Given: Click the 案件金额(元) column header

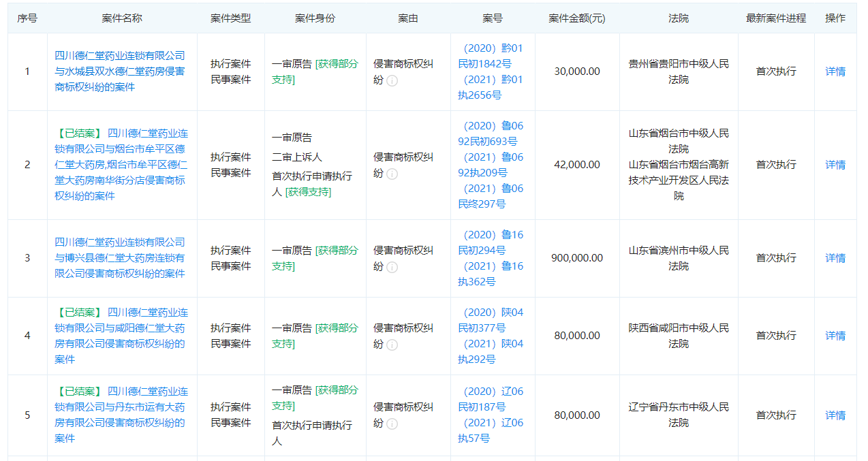Looking at the screenshot, I should click(x=577, y=18).
